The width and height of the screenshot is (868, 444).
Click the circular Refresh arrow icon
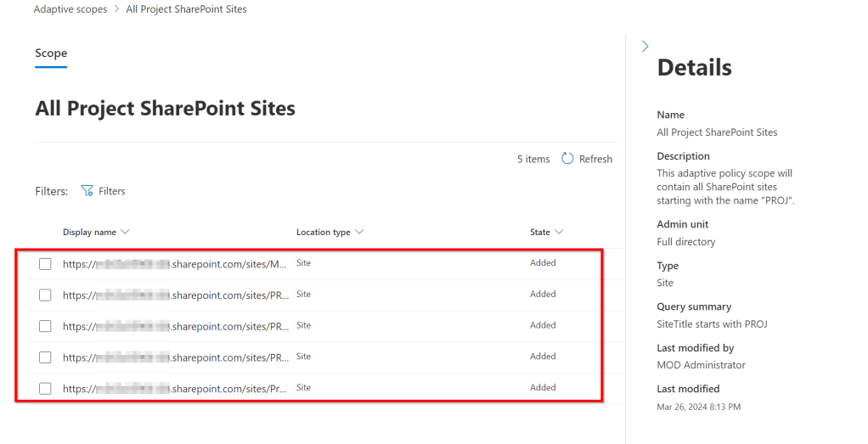coord(567,159)
